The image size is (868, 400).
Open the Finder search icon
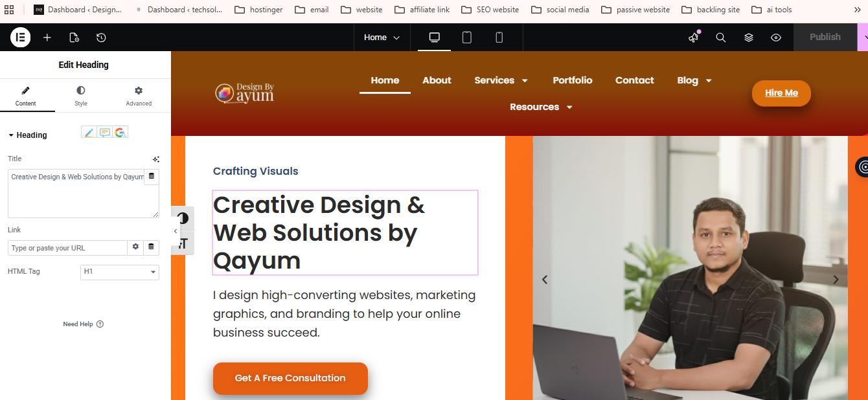tap(721, 38)
